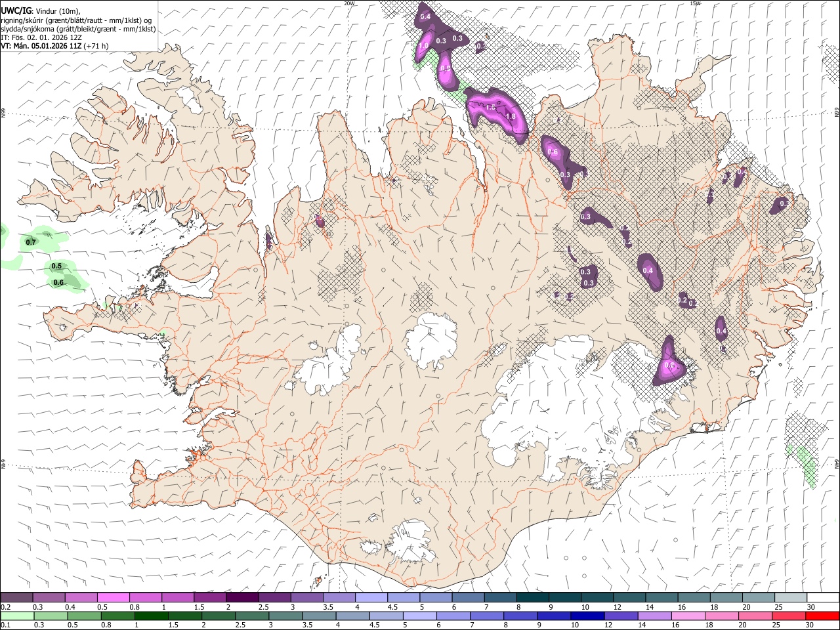Image resolution: width=840 pixels, height=630 pixels.
Task: Select the bright red lower scale swatch at 30
Action: (x=822, y=616)
